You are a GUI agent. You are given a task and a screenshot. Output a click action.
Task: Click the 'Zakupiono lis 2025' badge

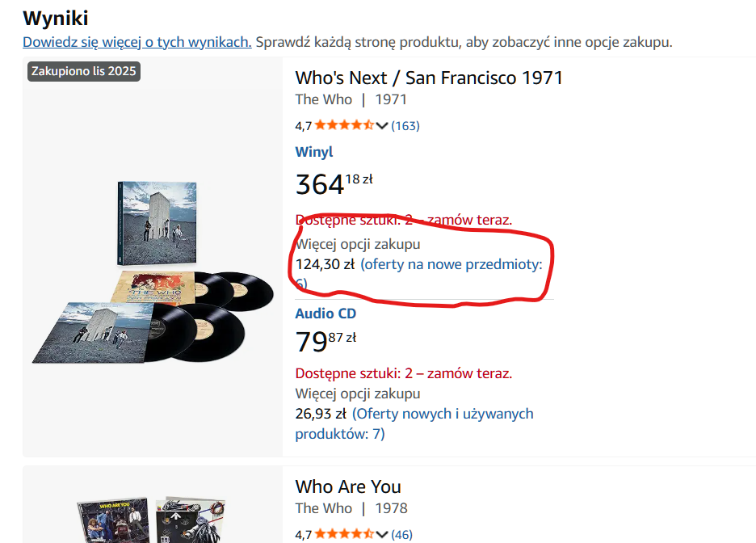click(x=84, y=71)
